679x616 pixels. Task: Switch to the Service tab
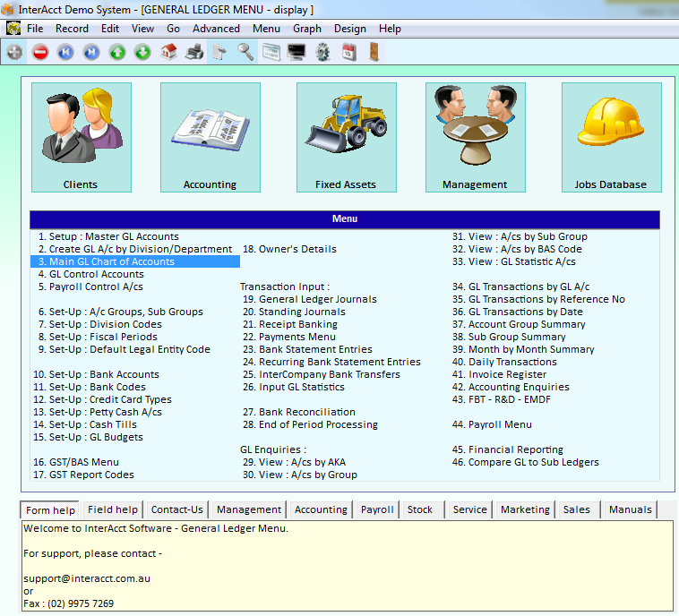(x=470, y=509)
